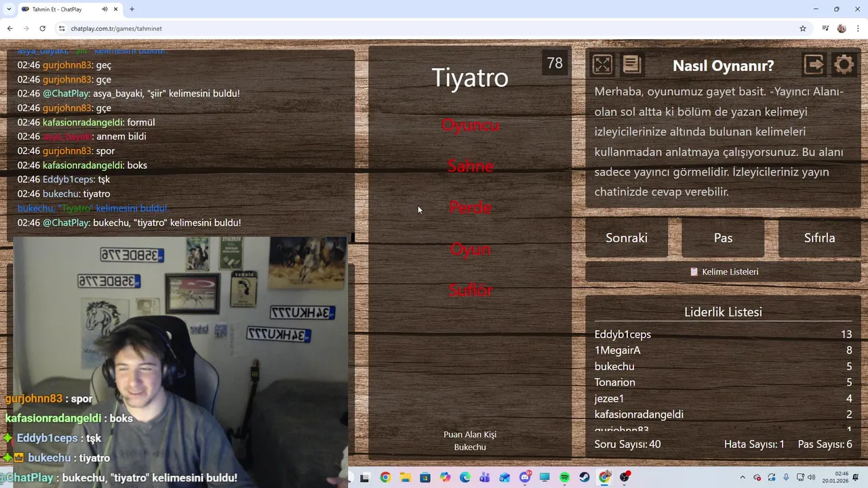Click the Kelime Listeleri list icon
This screenshot has width=868, height=488.
click(x=694, y=272)
